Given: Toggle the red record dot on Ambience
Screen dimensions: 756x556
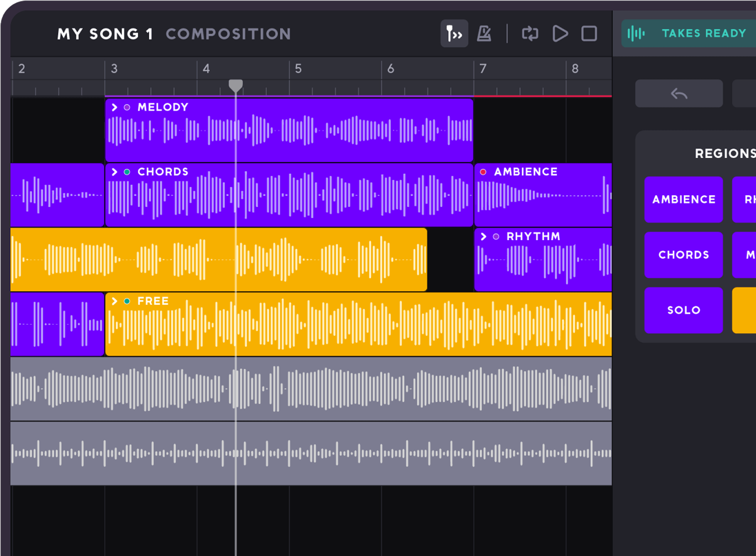Looking at the screenshot, I should click(483, 172).
